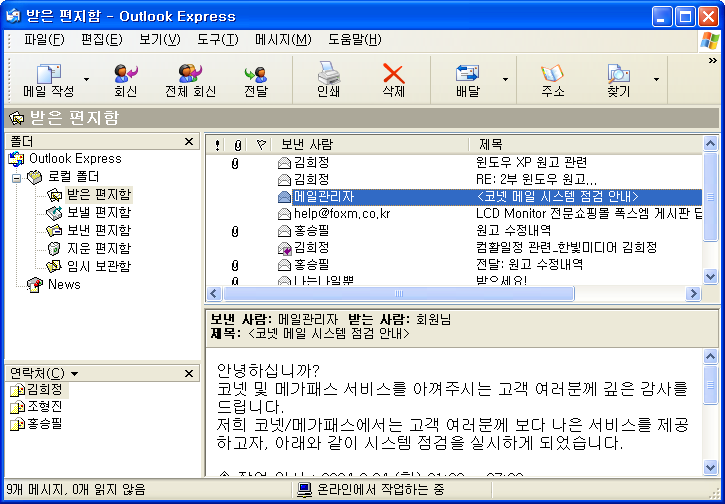This screenshot has height=504, width=725.
Task: Show more toolbar buttons via chevron
Action: click(x=713, y=61)
